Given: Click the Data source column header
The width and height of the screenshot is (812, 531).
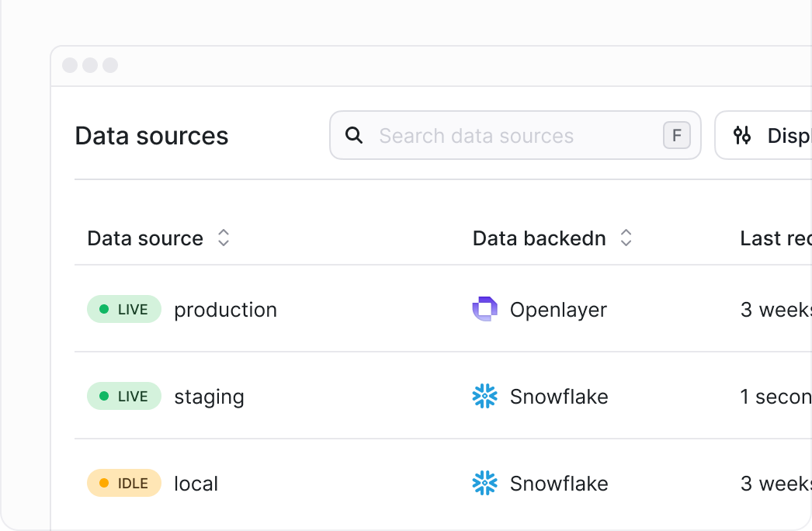Looking at the screenshot, I should (145, 238).
